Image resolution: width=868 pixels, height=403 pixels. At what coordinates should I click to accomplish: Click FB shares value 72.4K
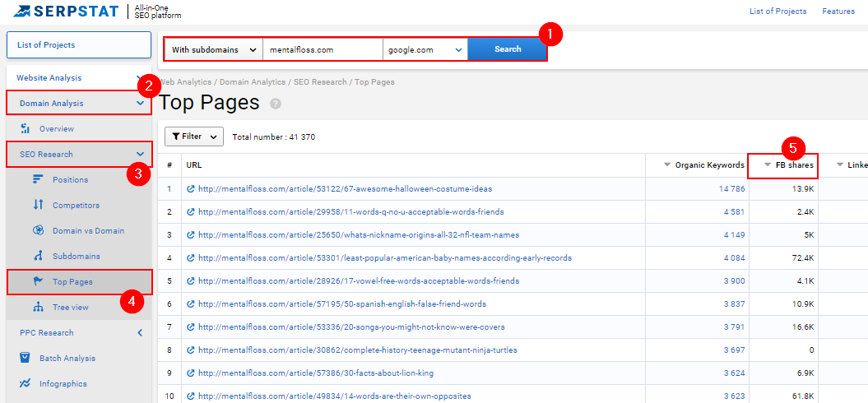point(805,258)
